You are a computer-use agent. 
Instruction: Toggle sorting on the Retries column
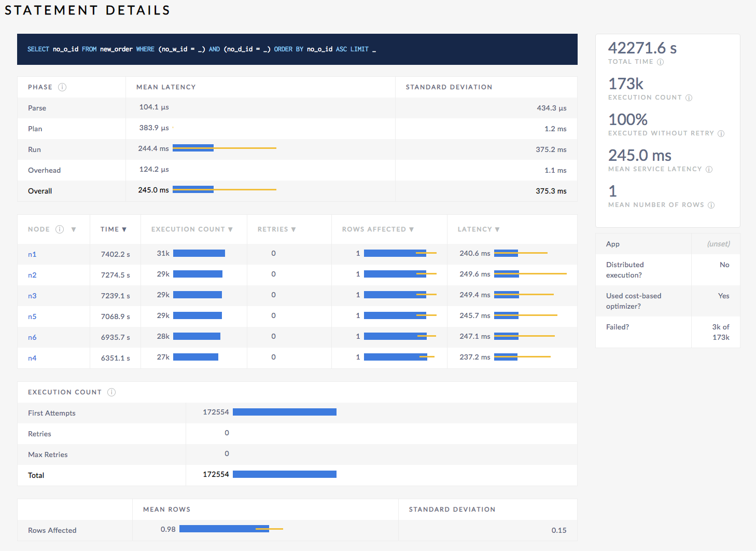pyautogui.click(x=293, y=229)
